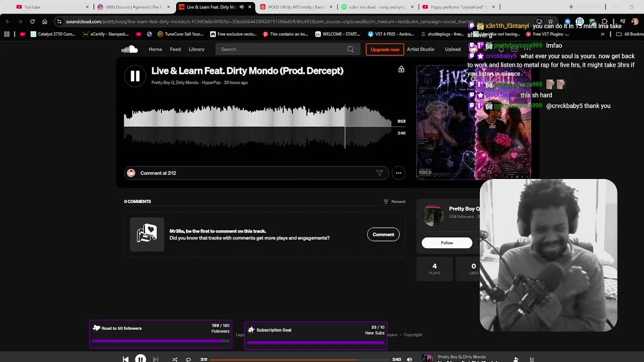Skip to previous track in bottom player
The image size is (644, 362).
[x=126, y=359]
